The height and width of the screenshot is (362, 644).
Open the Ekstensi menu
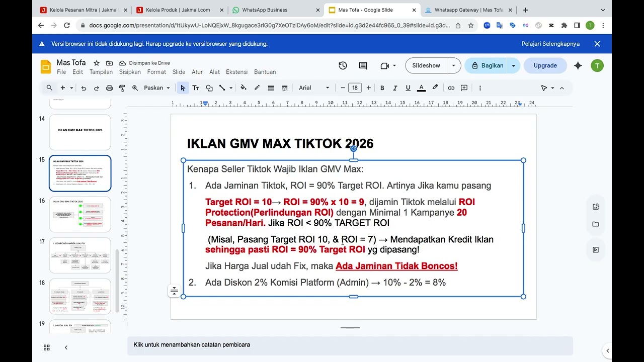click(x=237, y=72)
